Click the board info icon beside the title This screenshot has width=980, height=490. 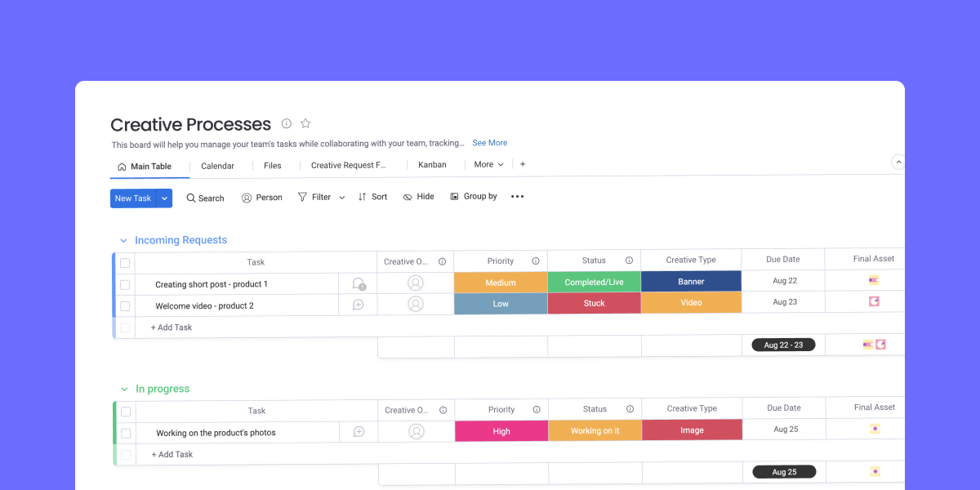(x=287, y=124)
